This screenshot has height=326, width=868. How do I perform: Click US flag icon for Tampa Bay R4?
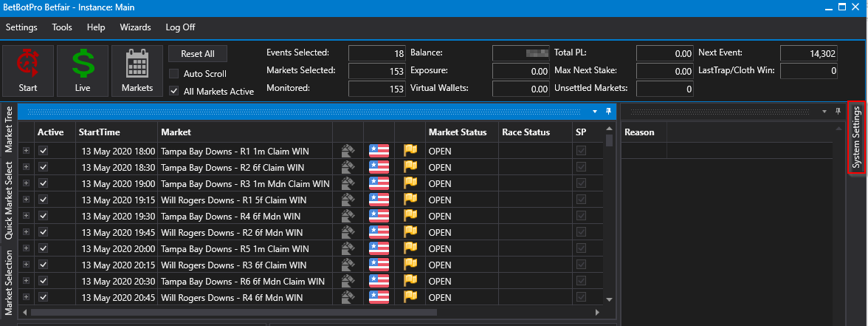click(379, 216)
